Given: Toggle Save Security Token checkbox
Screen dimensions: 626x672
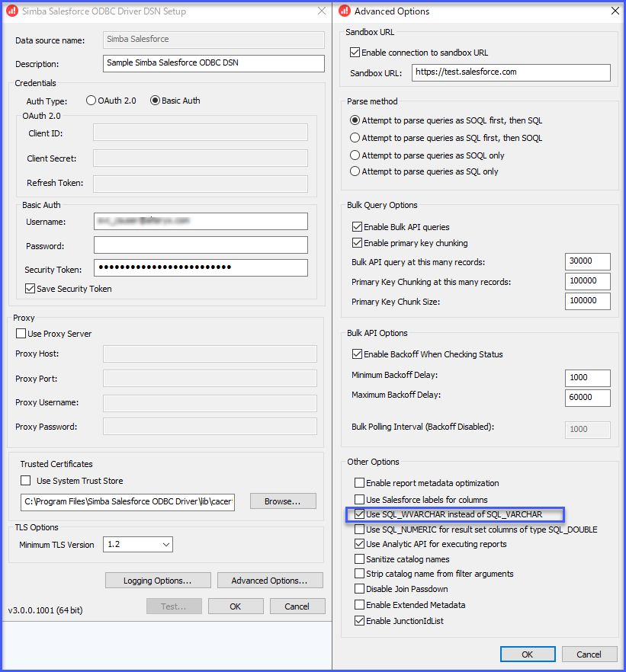Looking at the screenshot, I should 30,289.
